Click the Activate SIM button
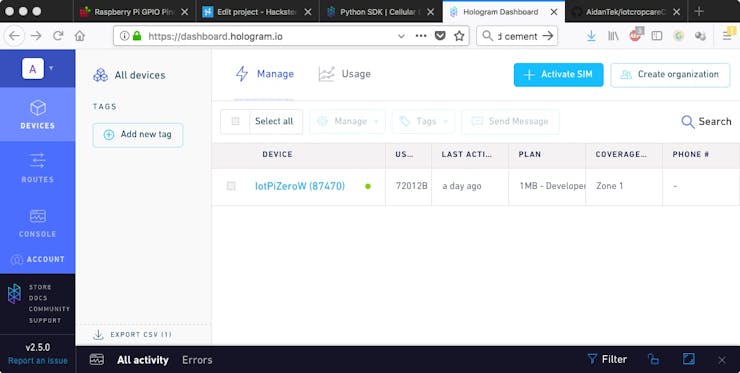Viewport: 740px width, 373px height. (x=558, y=75)
